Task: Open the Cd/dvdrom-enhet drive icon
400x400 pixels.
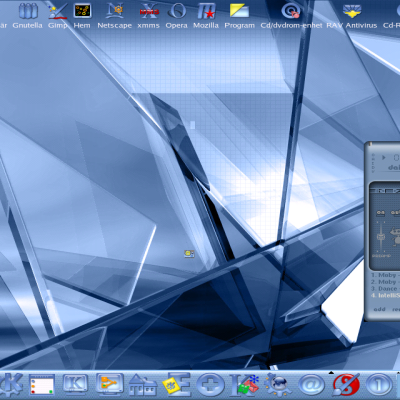Action: click(x=291, y=15)
